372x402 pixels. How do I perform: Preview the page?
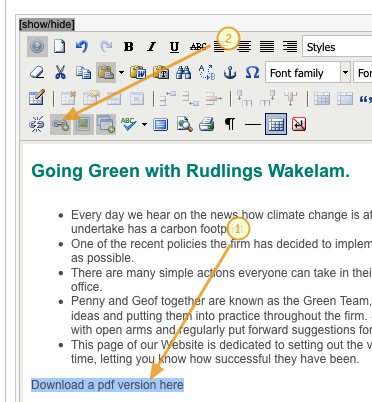(184, 124)
